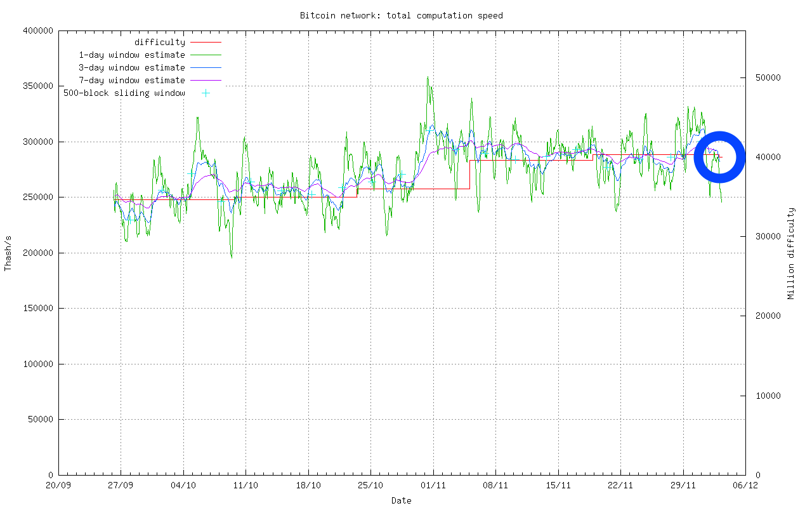
Task: Click the 50000 tick on Thash/s axis
Action: (41, 420)
